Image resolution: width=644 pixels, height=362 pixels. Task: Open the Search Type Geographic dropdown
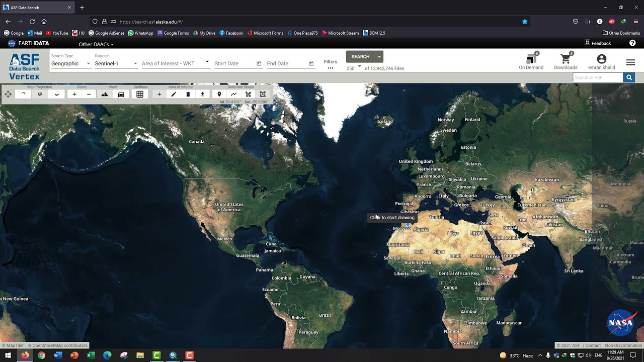coord(71,63)
